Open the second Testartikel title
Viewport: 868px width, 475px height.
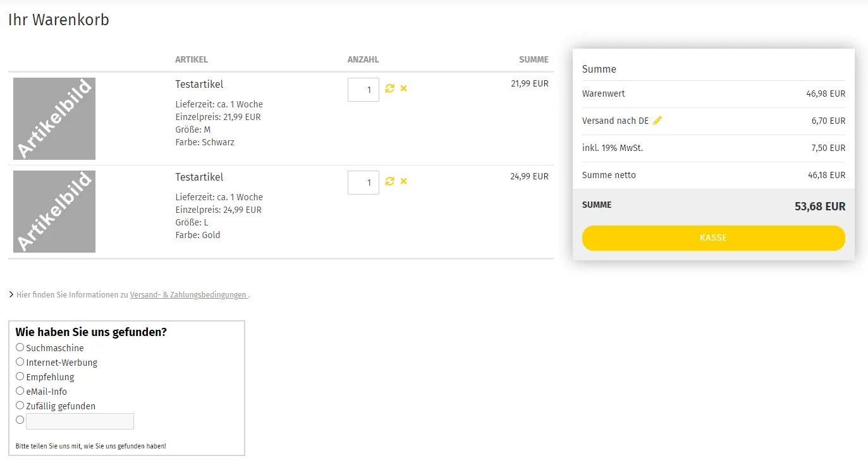(199, 177)
